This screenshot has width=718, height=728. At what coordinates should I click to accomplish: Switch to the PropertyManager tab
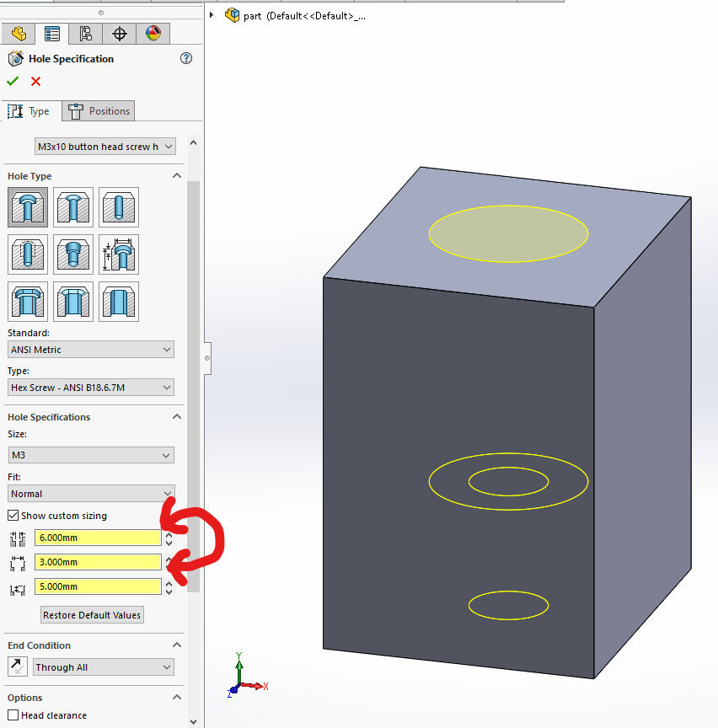pos(52,34)
